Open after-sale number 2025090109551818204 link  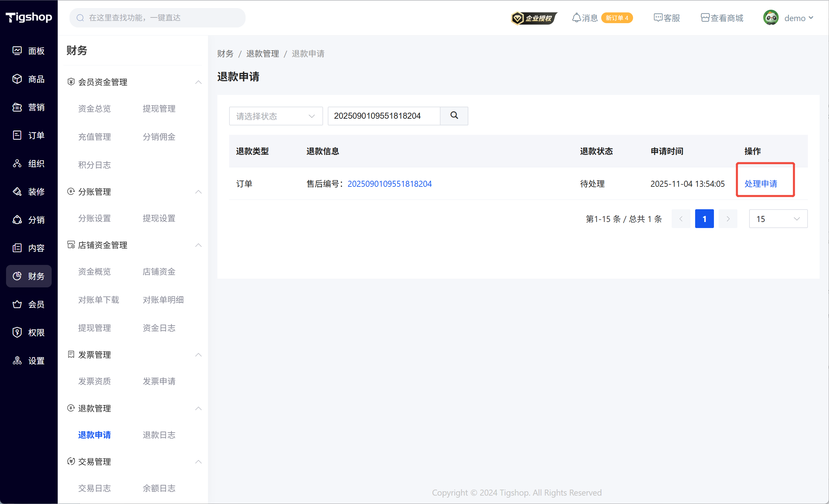[x=389, y=183]
